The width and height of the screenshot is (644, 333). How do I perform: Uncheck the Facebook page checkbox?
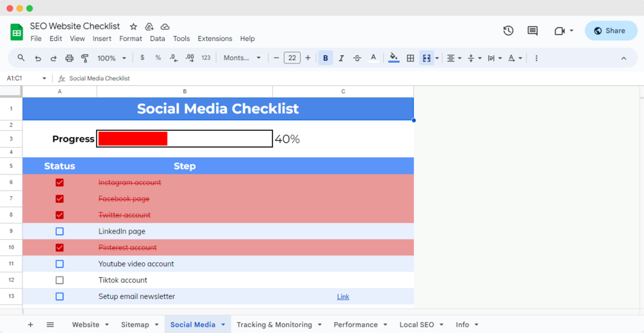(60, 199)
